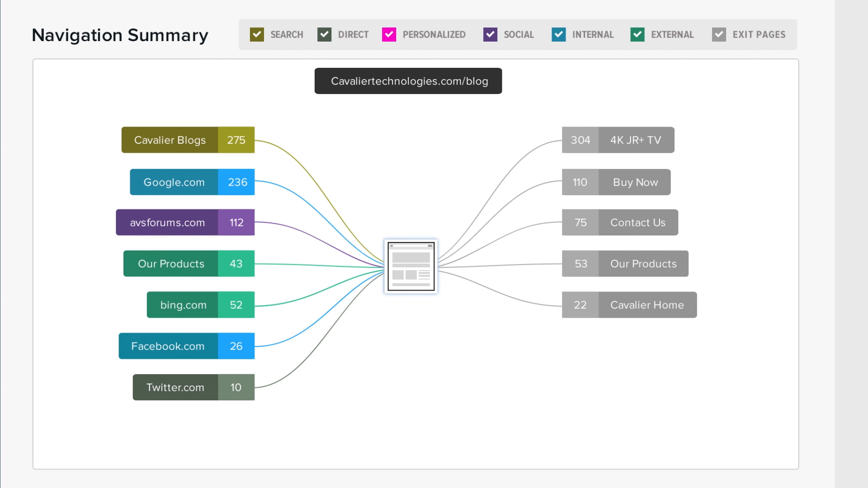Disable the PERSONALIZED magenta checkbox
Viewport: 868px width, 488px height.
click(x=389, y=35)
